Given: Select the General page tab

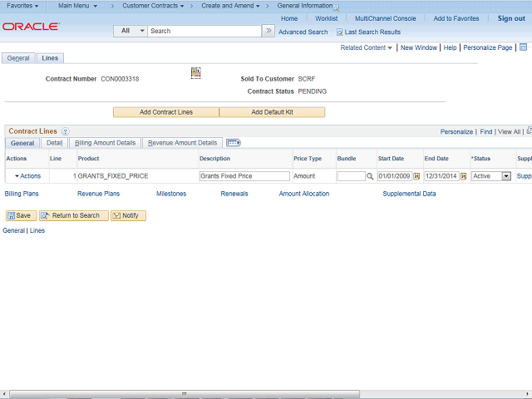Looking at the screenshot, I should click(18, 58).
